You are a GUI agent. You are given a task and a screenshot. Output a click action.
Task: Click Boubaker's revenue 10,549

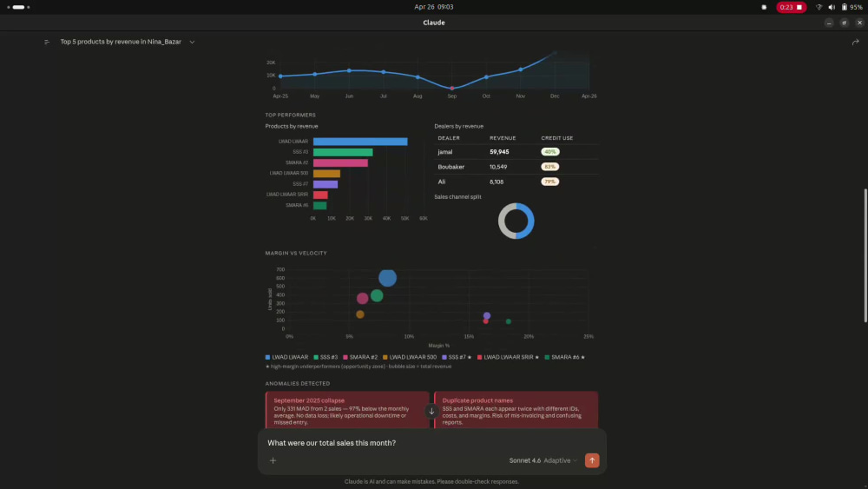pos(498,167)
